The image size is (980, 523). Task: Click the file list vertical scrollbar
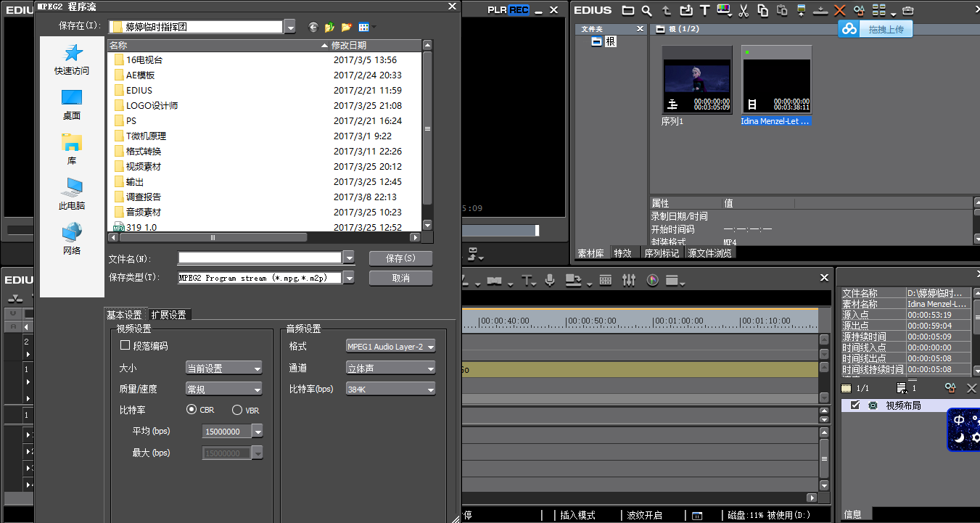(x=428, y=129)
